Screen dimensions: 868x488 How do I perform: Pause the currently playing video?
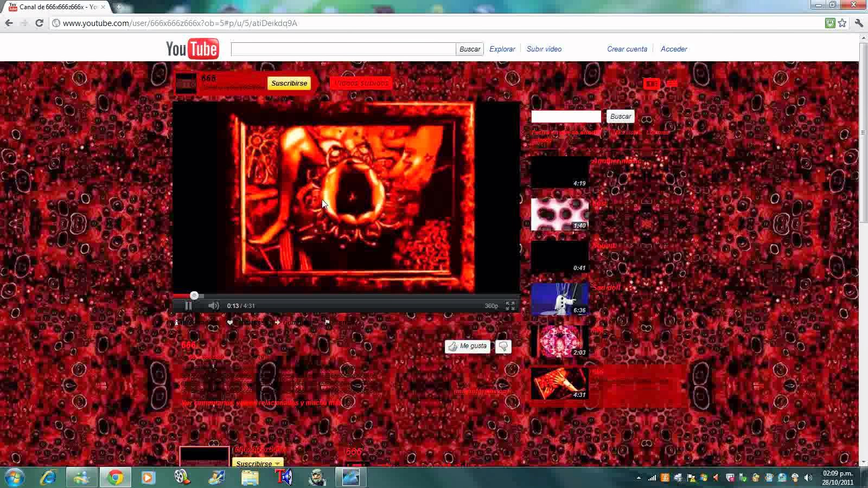coord(188,305)
